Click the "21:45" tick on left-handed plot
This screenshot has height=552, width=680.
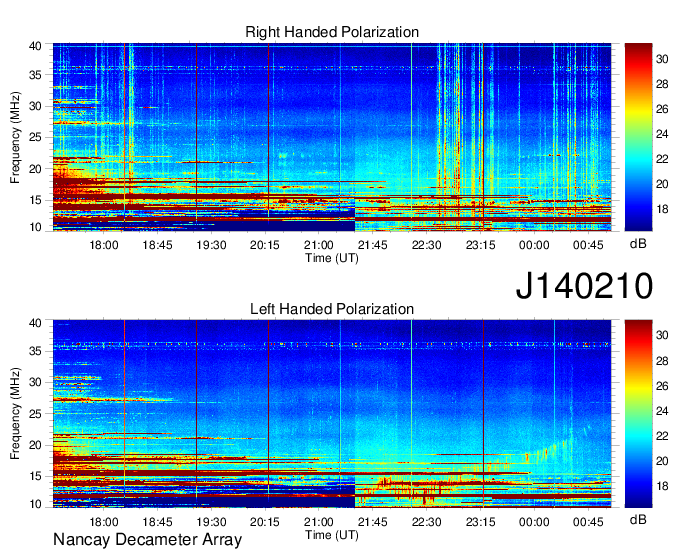pyautogui.click(x=373, y=522)
